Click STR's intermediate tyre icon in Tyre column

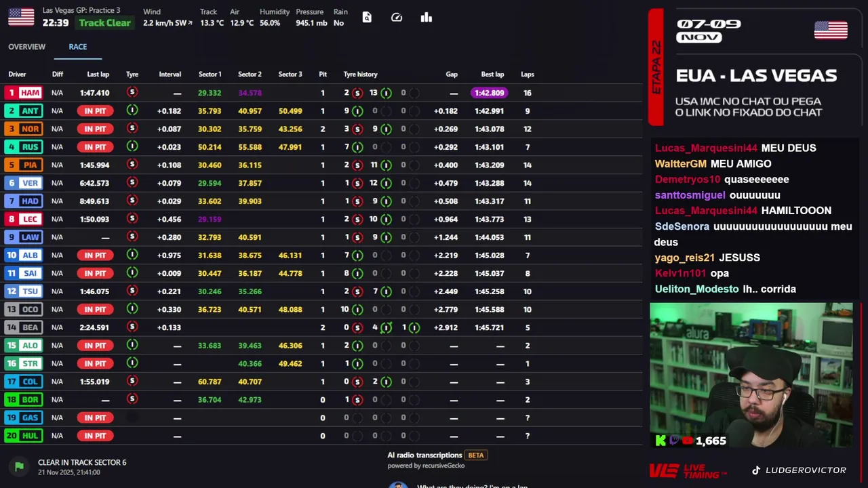coord(132,363)
